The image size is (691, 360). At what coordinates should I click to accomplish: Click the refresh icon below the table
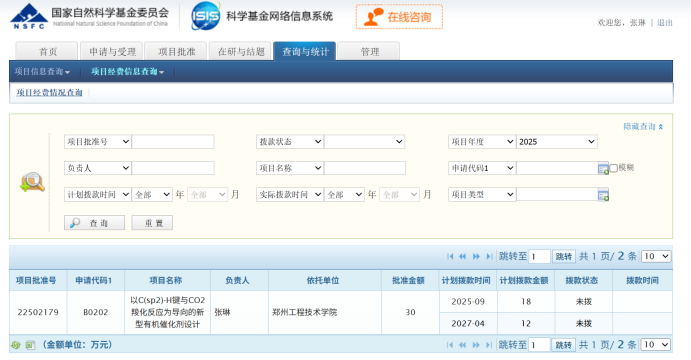click(16, 345)
